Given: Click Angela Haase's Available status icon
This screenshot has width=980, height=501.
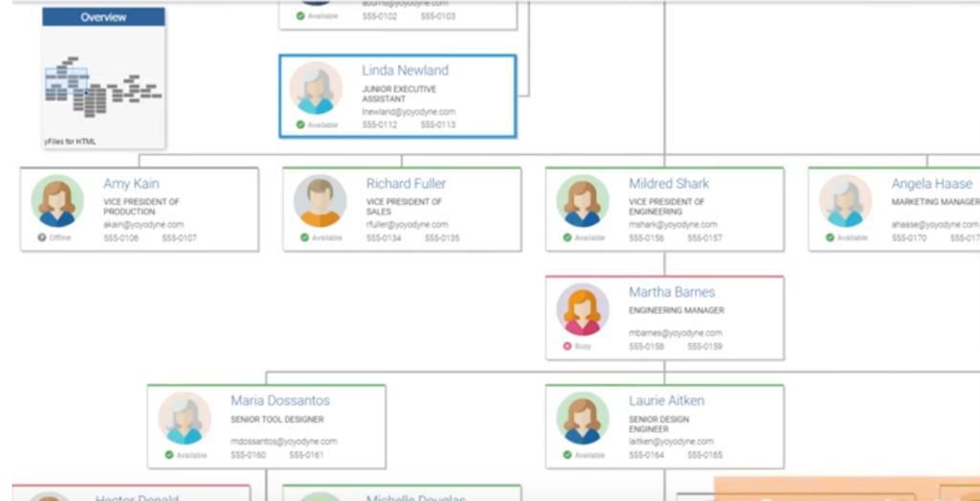Looking at the screenshot, I should pos(830,238).
